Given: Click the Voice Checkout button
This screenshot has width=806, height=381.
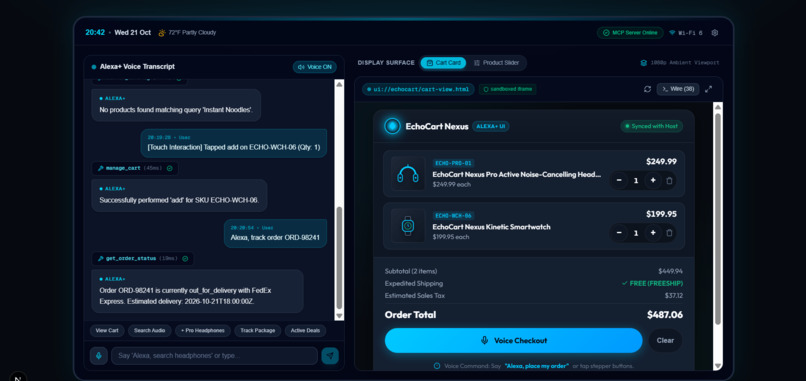Looking at the screenshot, I should 514,340.
